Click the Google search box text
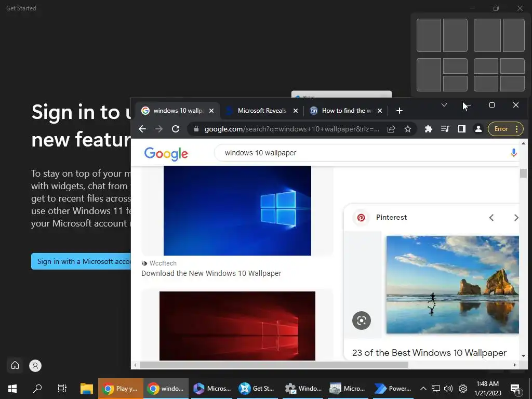 click(x=260, y=153)
